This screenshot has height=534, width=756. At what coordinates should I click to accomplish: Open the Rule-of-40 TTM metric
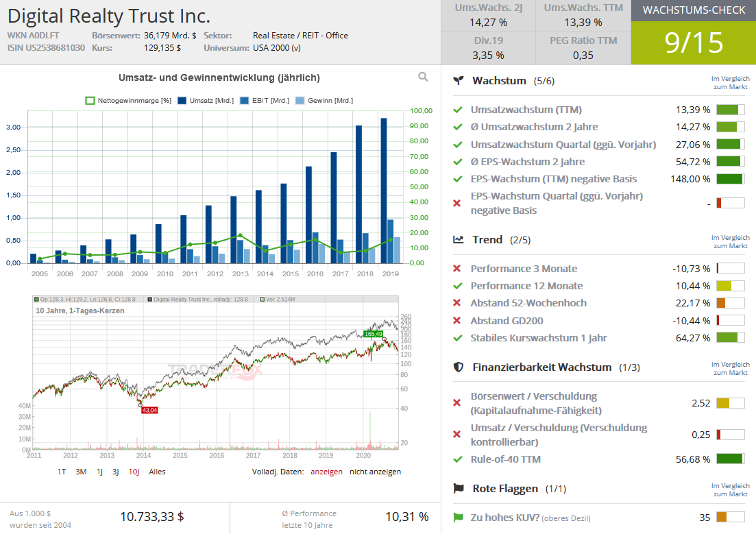click(505, 459)
